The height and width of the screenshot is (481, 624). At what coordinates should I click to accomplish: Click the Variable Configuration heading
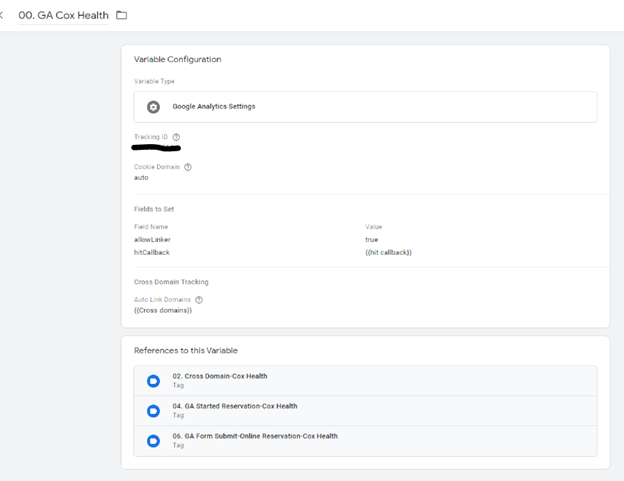[177, 59]
